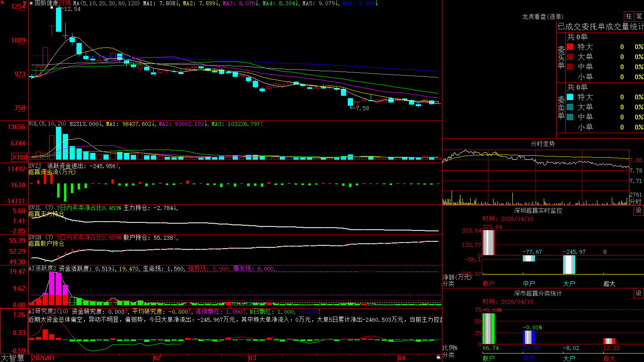The width and height of the screenshot is (644, 362).
Task: Click the 委卖单 section label
Action: [561, 107]
